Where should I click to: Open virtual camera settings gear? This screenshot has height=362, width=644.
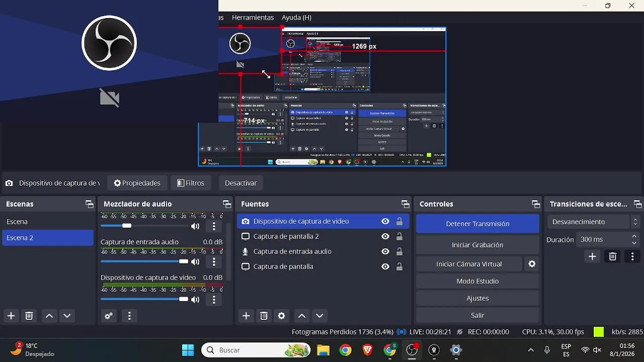click(x=532, y=264)
